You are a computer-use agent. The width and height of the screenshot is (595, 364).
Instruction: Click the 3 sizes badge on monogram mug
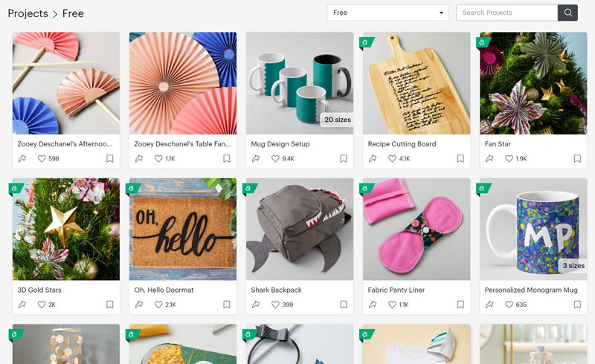point(573,266)
